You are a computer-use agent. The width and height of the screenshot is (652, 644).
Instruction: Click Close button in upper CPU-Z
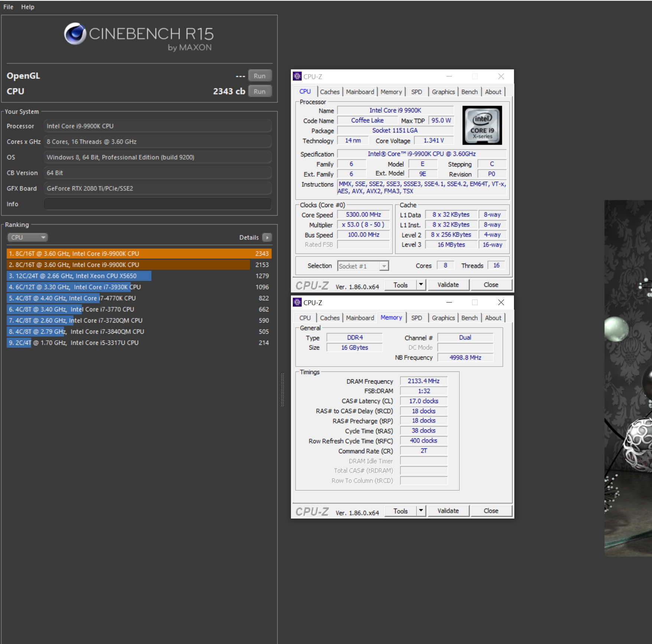491,285
